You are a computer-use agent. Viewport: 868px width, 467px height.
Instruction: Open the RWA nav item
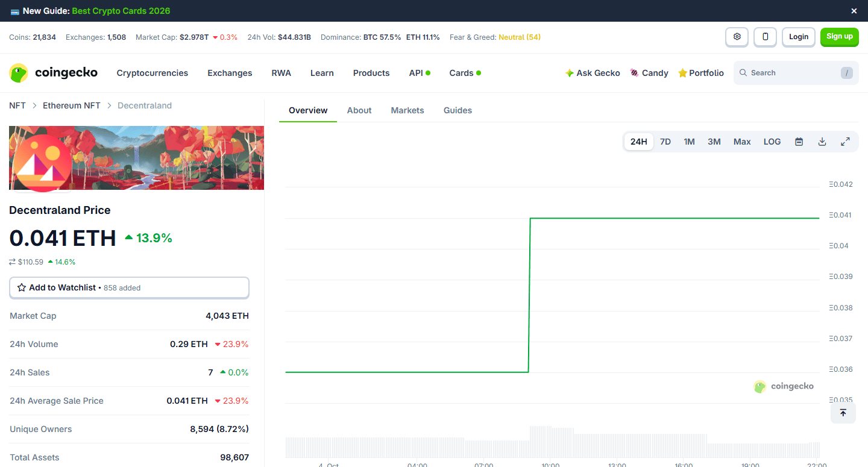281,73
